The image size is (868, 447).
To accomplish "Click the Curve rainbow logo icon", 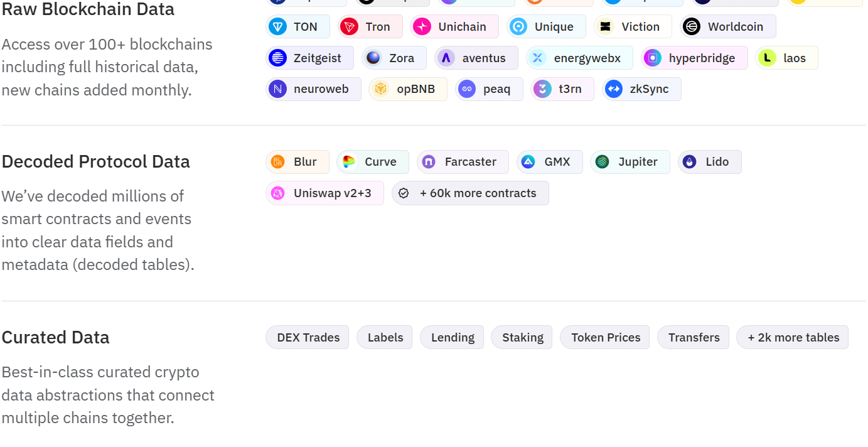I will point(348,162).
